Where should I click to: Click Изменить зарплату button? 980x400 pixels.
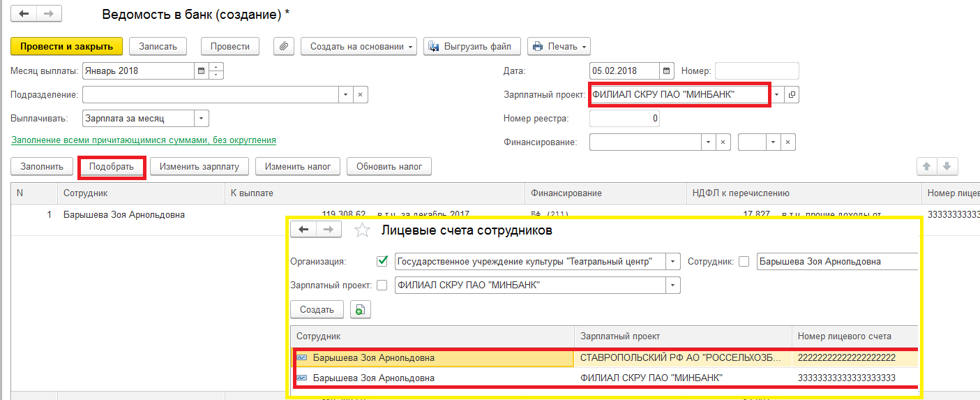199,166
